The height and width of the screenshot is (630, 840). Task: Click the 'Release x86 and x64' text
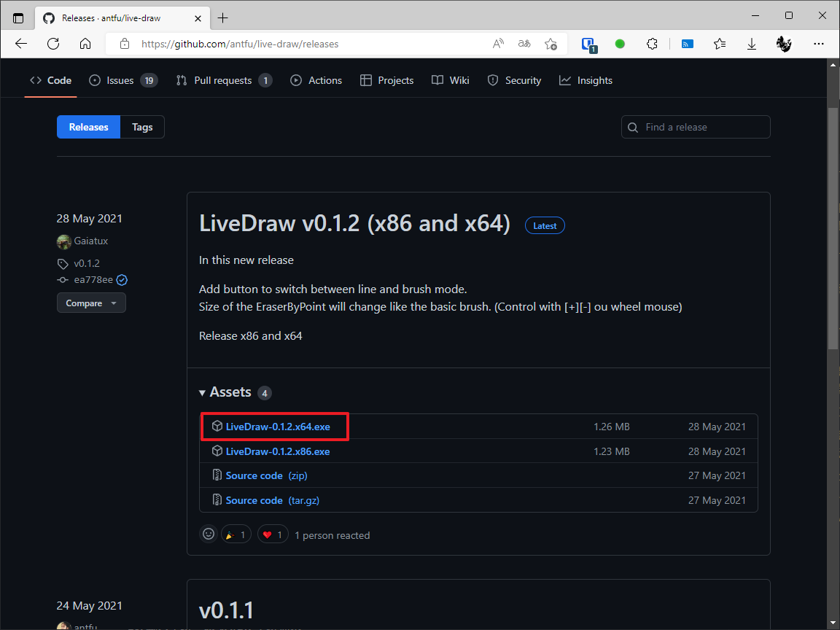[x=250, y=336]
